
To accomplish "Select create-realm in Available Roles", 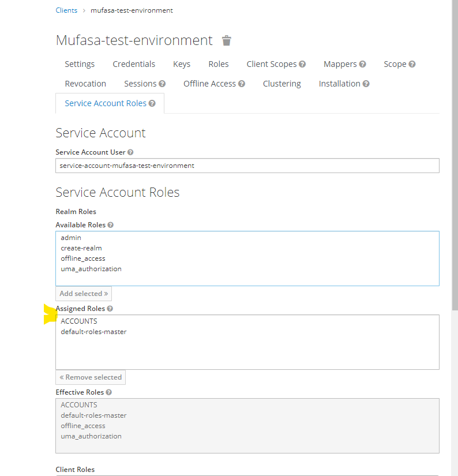I will coord(81,248).
